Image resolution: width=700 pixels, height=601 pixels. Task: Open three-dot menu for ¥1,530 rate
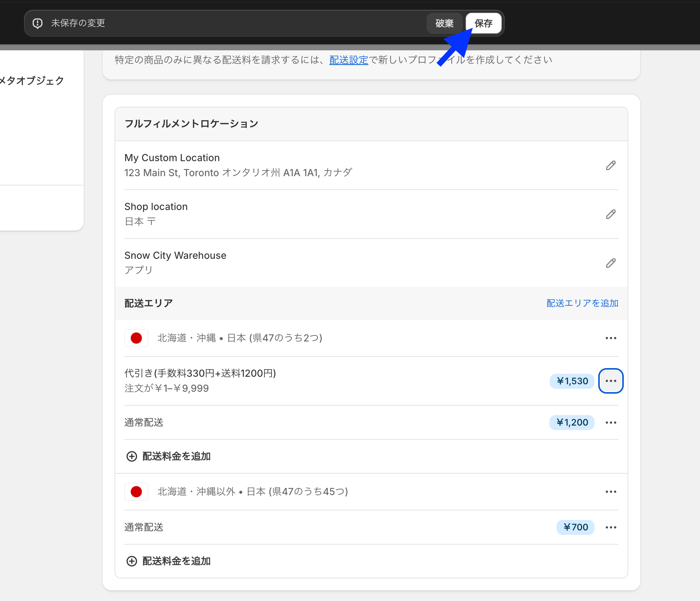pos(611,381)
